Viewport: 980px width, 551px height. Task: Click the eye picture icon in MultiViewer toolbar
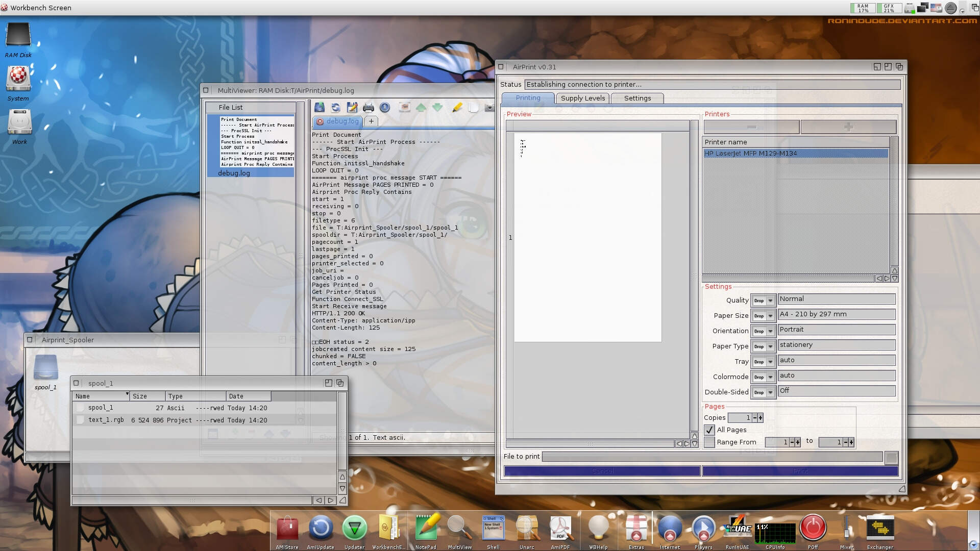tap(405, 107)
